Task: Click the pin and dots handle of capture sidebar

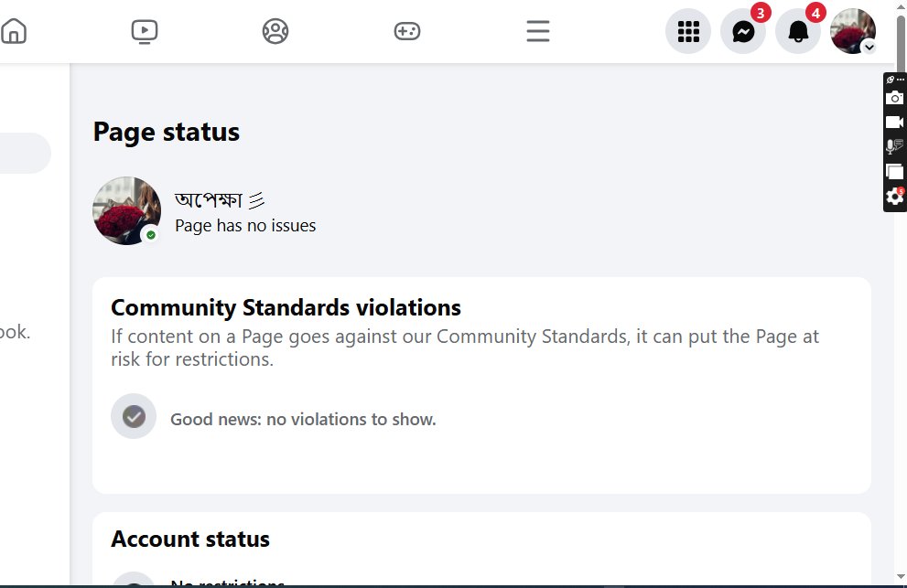Action: pyautogui.click(x=895, y=80)
